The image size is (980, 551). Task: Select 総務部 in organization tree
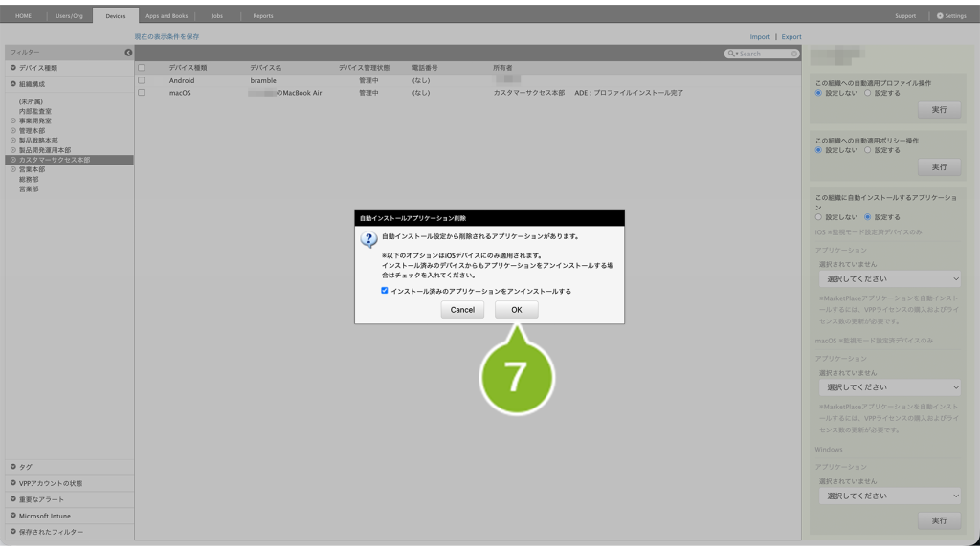[29, 179]
